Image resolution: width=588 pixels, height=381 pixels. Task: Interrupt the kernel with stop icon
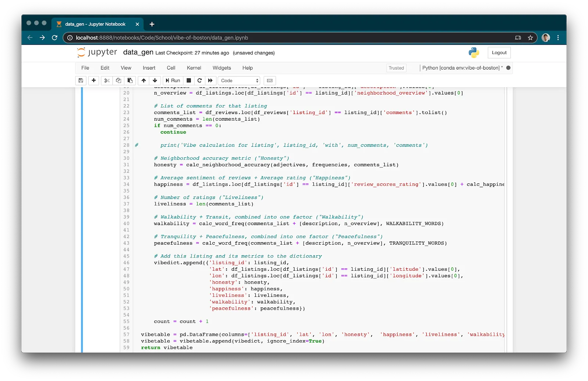tap(189, 81)
